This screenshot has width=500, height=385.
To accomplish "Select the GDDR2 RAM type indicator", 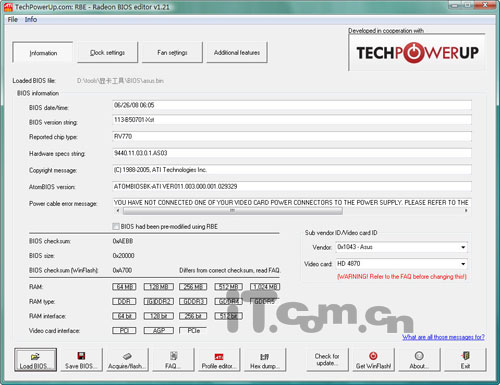I will point(159,301).
